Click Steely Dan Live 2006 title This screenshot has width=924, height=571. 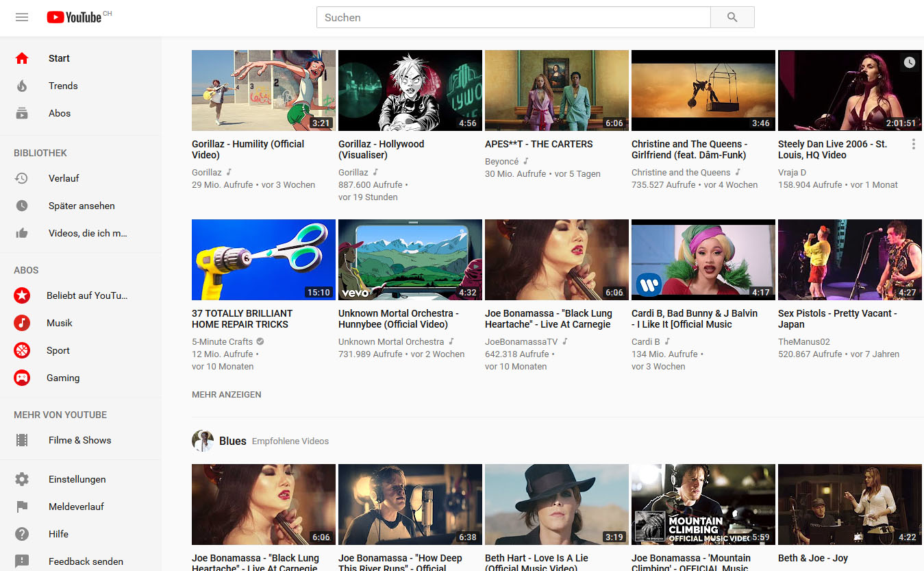point(832,149)
